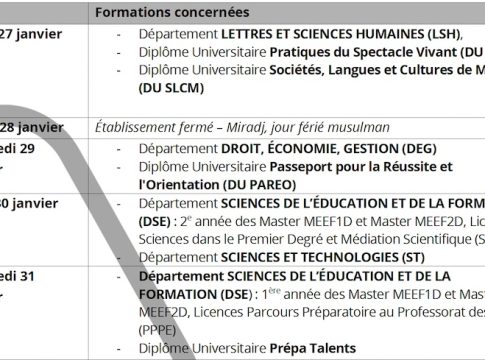Image resolution: width=485 pixels, height=360 pixels.
Task: Click 'Pratiques du Spectacle Vivant' diploma entry
Action: [x=363, y=52]
